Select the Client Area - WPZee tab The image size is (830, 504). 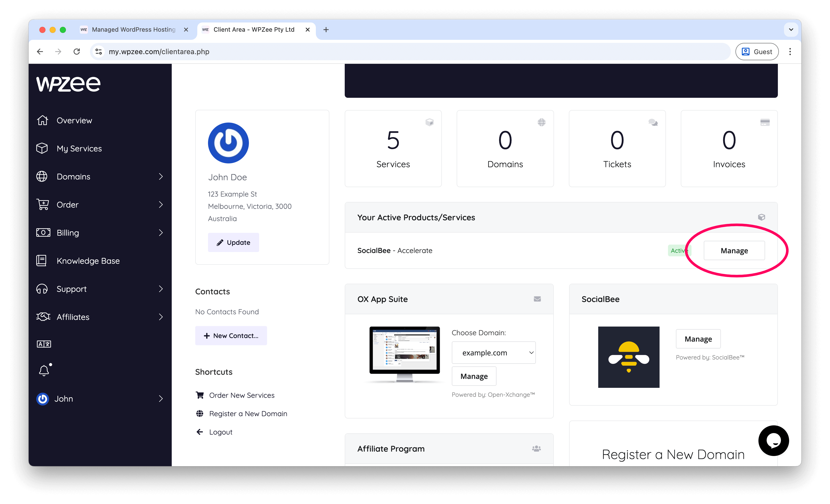[254, 30]
